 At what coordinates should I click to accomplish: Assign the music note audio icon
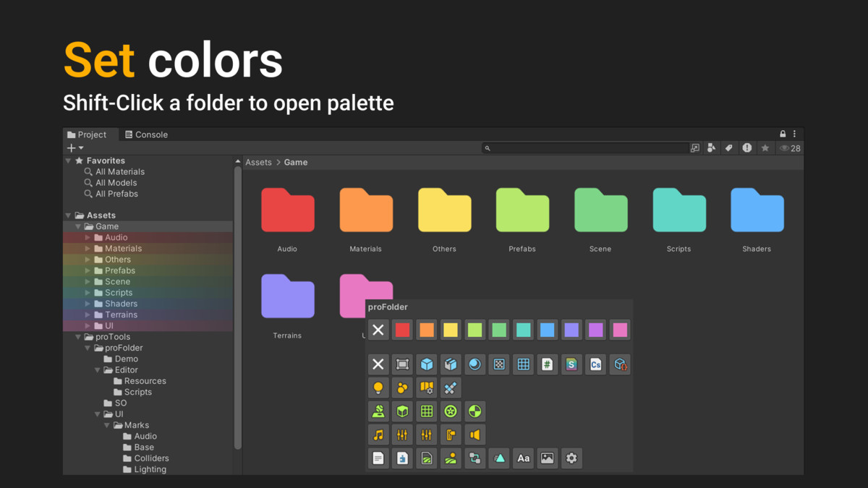click(378, 435)
